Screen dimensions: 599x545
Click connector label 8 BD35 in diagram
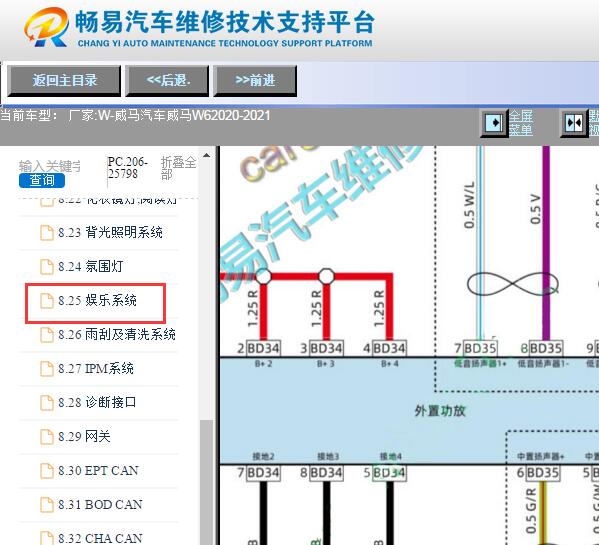(x=541, y=348)
